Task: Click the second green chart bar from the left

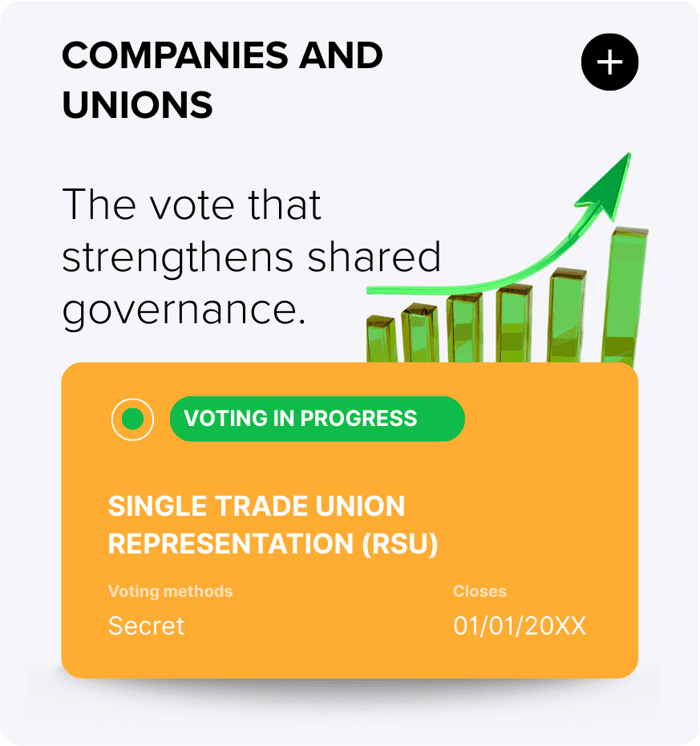Action: click(419, 333)
